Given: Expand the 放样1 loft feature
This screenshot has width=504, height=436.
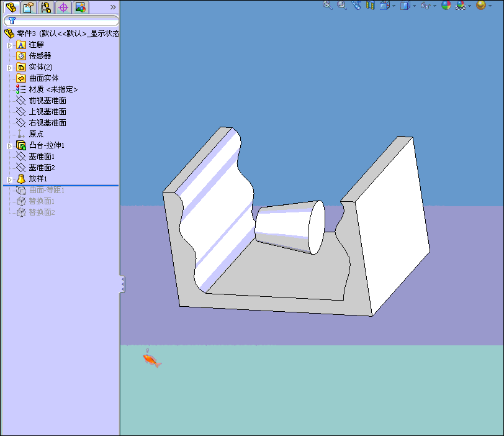Looking at the screenshot, I should pyautogui.click(x=10, y=179).
